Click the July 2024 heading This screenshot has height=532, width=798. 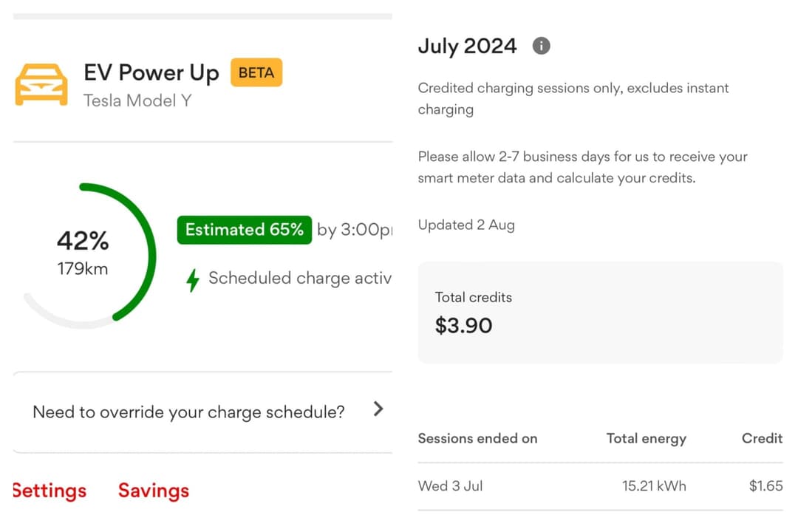467,46
